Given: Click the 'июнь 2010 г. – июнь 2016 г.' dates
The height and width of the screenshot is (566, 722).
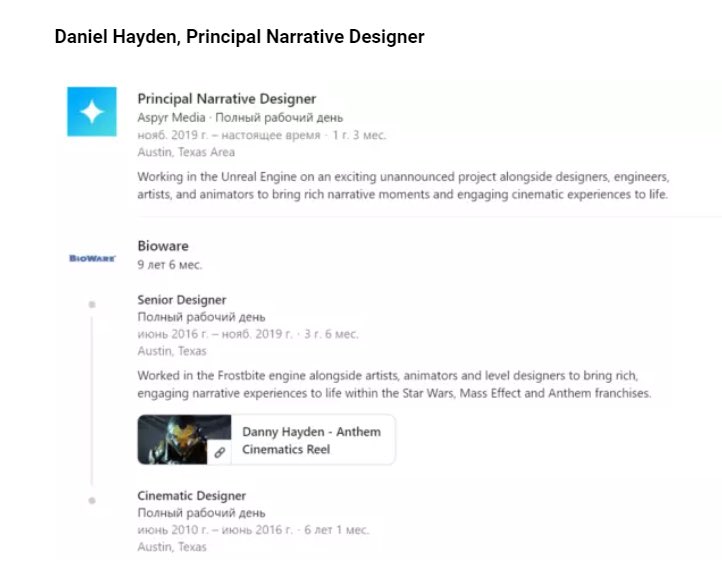Looking at the screenshot, I should click(x=215, y=530).
